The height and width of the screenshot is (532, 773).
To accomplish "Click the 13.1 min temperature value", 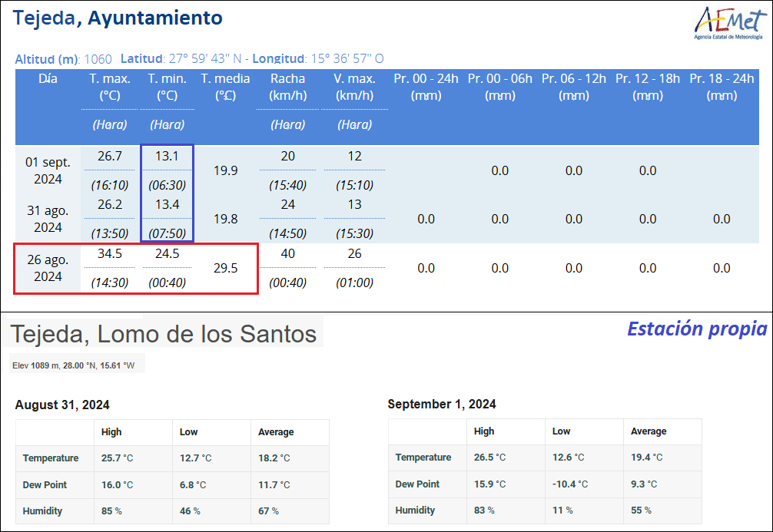I will (x=167, y=156).
